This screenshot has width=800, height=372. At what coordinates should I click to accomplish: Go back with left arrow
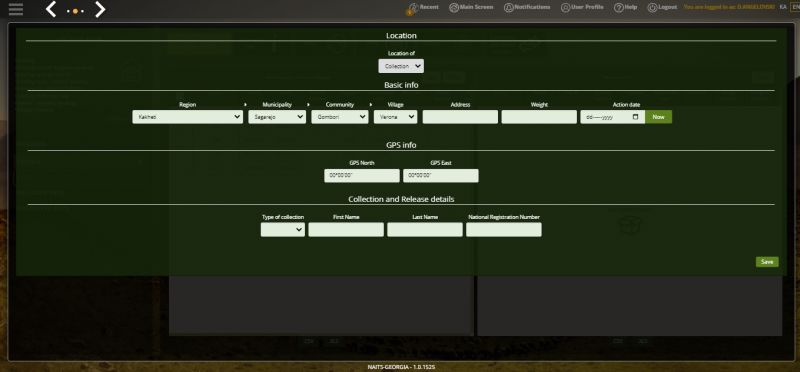click(x=51, y=9)
